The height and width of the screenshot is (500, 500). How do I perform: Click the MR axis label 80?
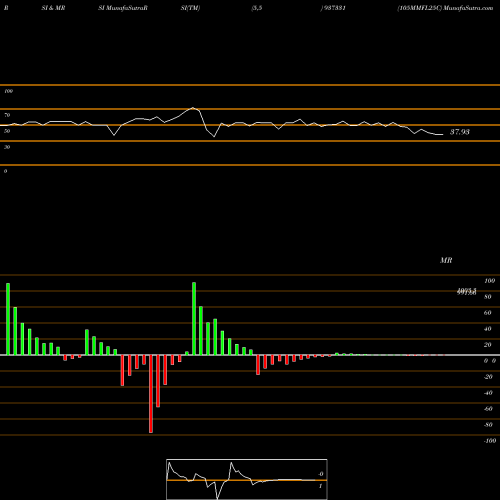point(488,297)
